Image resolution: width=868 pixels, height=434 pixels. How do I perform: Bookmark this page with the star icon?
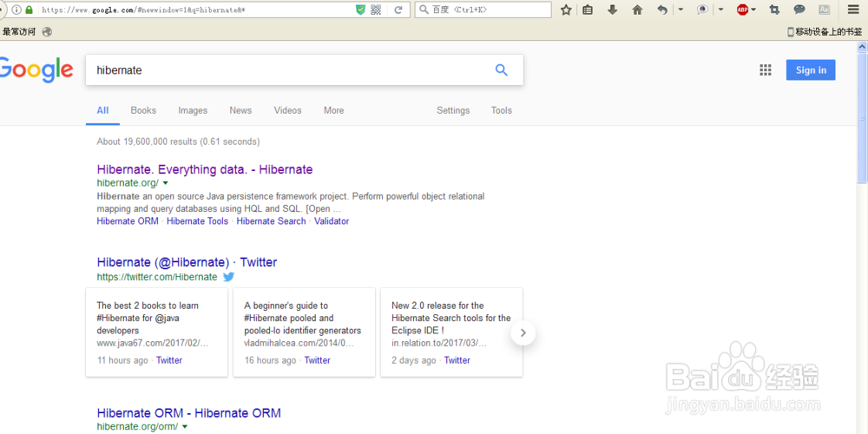tap(566, 10)
